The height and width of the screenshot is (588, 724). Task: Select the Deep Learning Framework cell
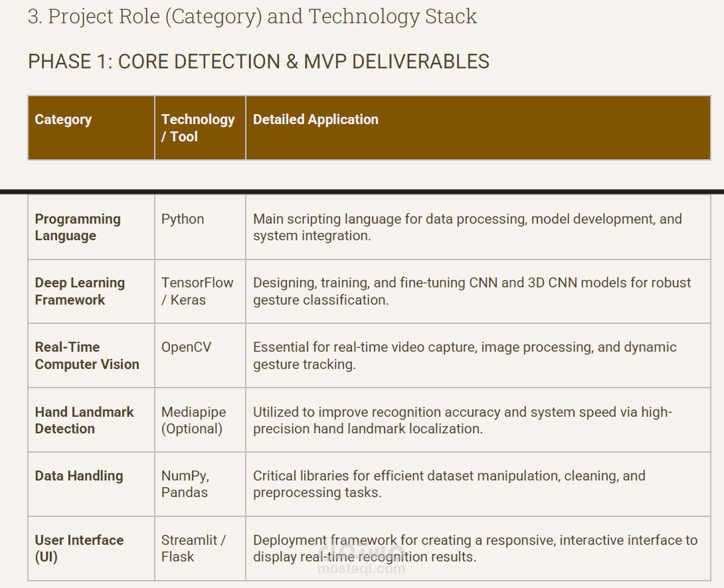click(80, 291)
